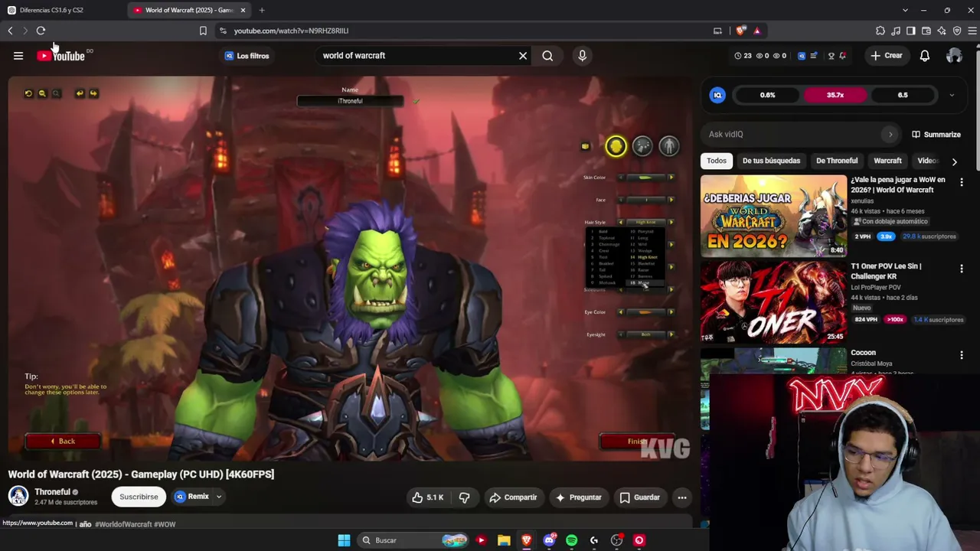
Task: Open the Windows Start menu
Action: [x=344, y=540]
